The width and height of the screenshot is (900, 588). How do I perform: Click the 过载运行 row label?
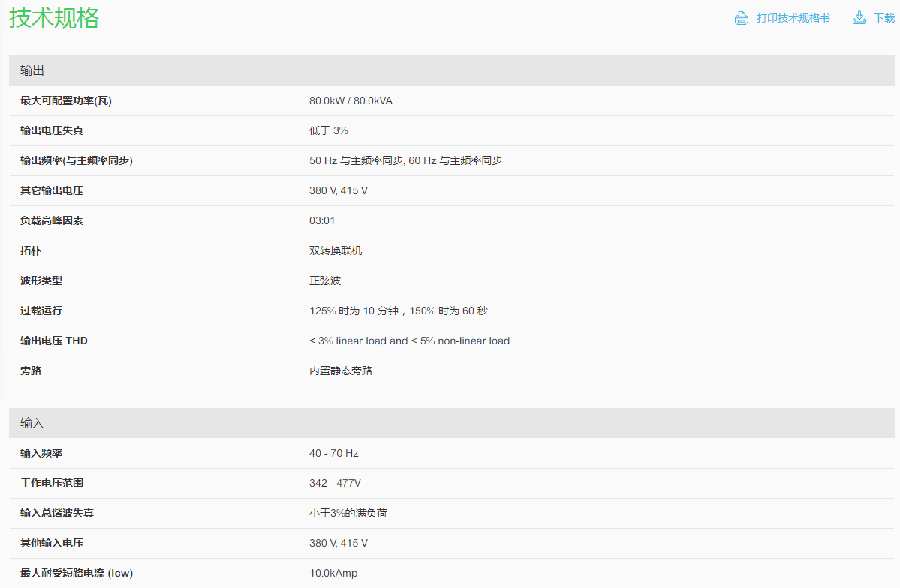tap(41, 310)
